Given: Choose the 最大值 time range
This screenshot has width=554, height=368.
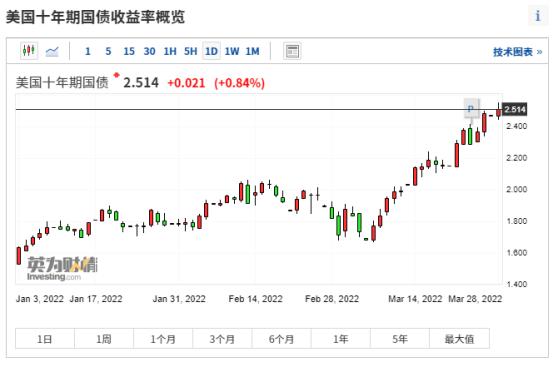Looking at the screenshot, I should (459, 339).
